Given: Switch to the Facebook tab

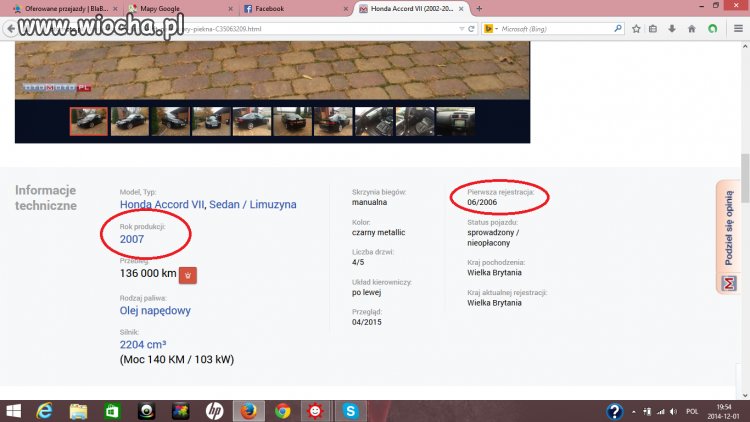Looking at the screenshot, I should pos(296,9).
